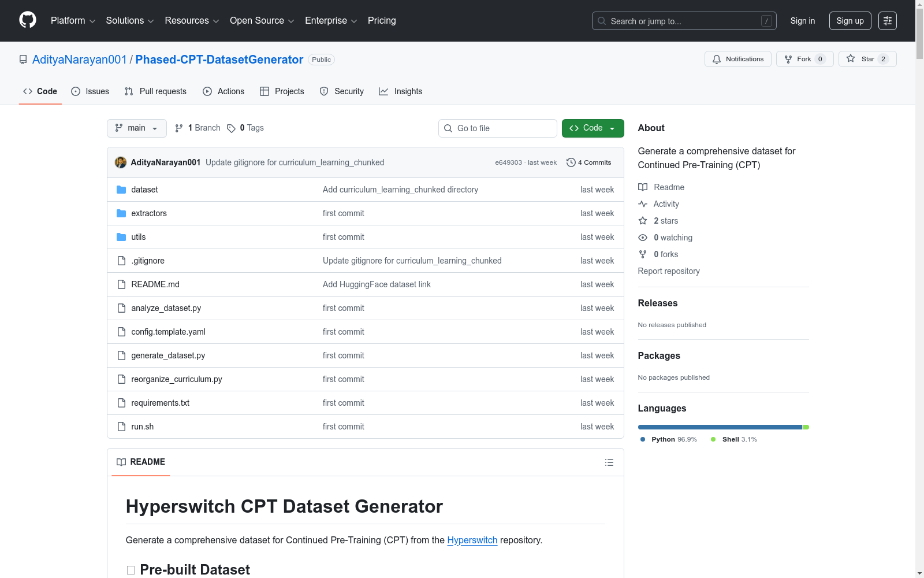Click the star icon in Star button

(x=851, y=58)
